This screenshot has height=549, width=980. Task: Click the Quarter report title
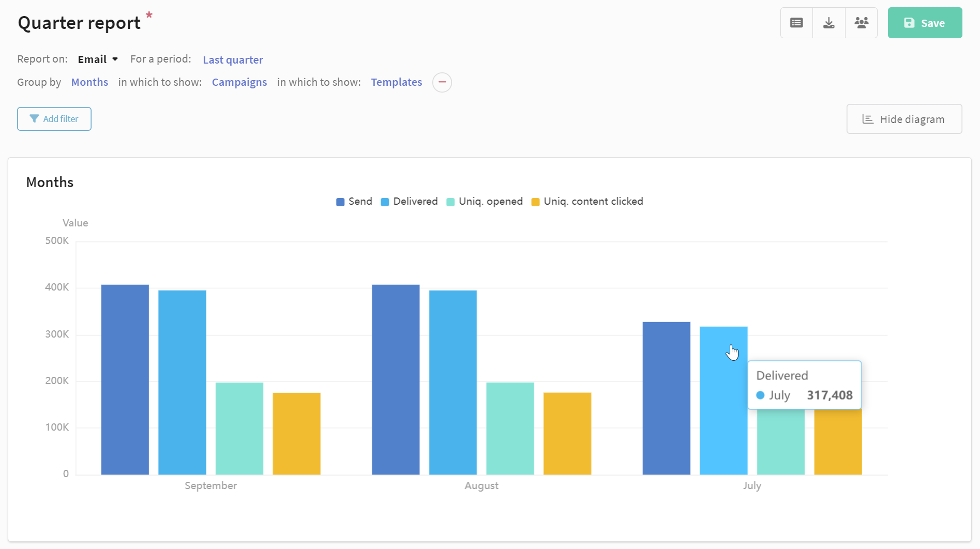point(79,23)
